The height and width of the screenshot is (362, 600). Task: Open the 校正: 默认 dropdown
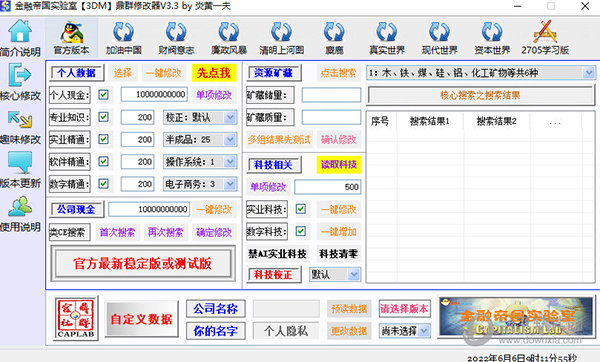coord(200,117)
